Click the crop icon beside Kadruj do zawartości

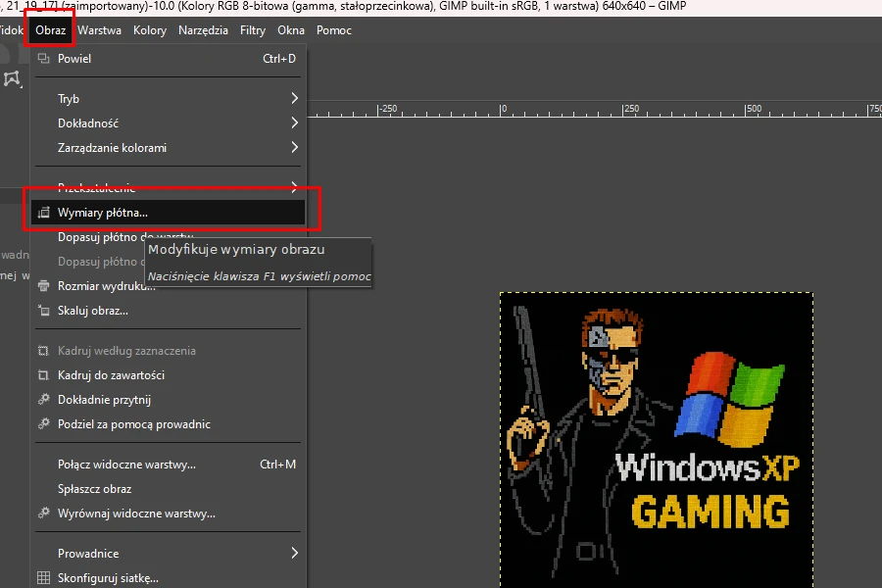43,375
